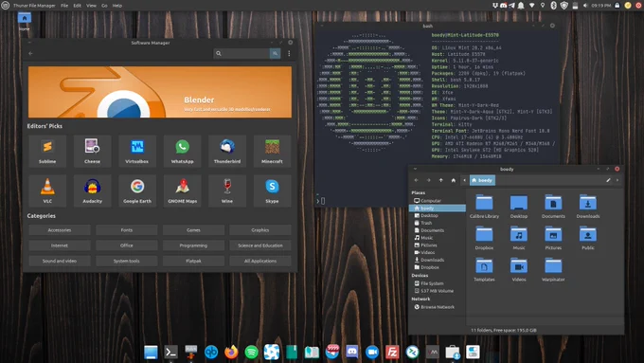Open the Thunderbird app tile

coord(227,151)
